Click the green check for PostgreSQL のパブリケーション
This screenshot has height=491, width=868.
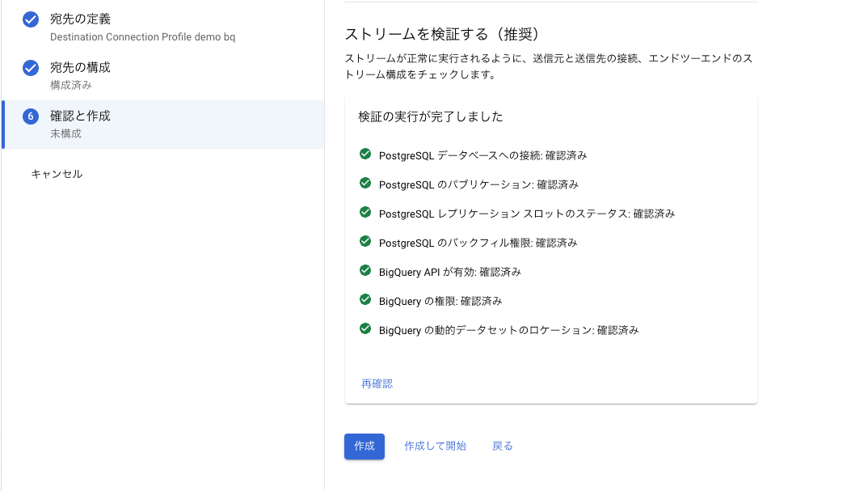(365, 184)
